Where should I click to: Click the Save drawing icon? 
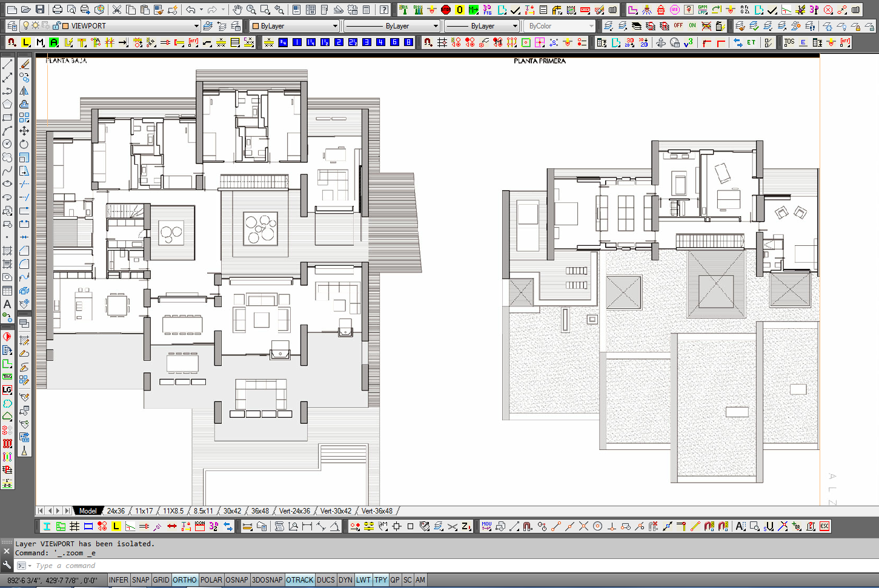point(40,10)
